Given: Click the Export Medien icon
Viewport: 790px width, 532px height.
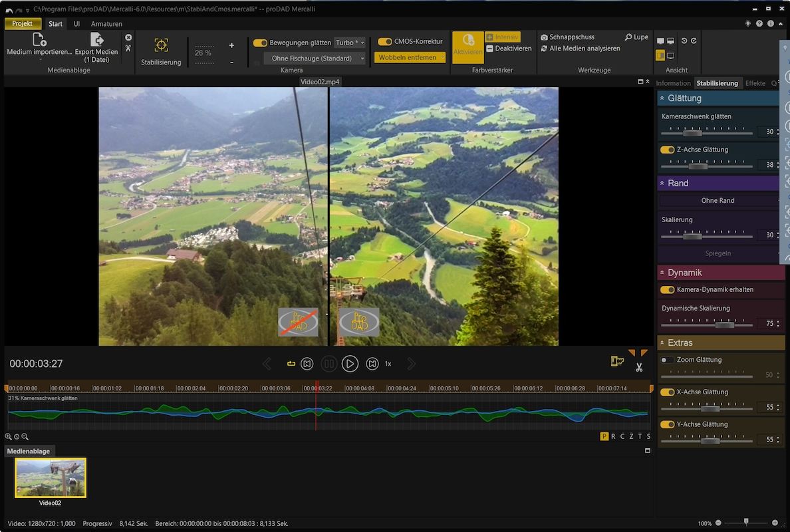Looking at the screenshot, I should point(96,40).
